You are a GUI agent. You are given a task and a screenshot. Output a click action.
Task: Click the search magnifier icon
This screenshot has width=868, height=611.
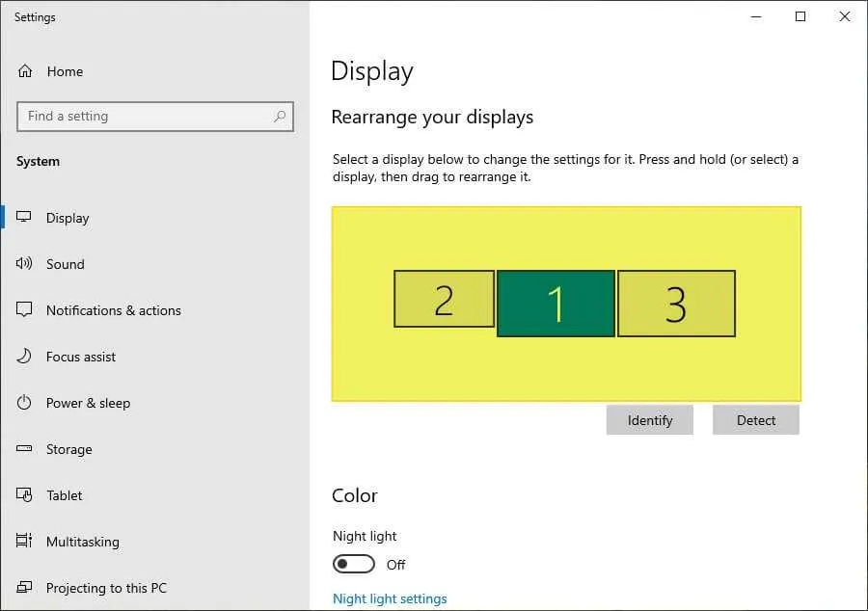click(x=280, y=116)
